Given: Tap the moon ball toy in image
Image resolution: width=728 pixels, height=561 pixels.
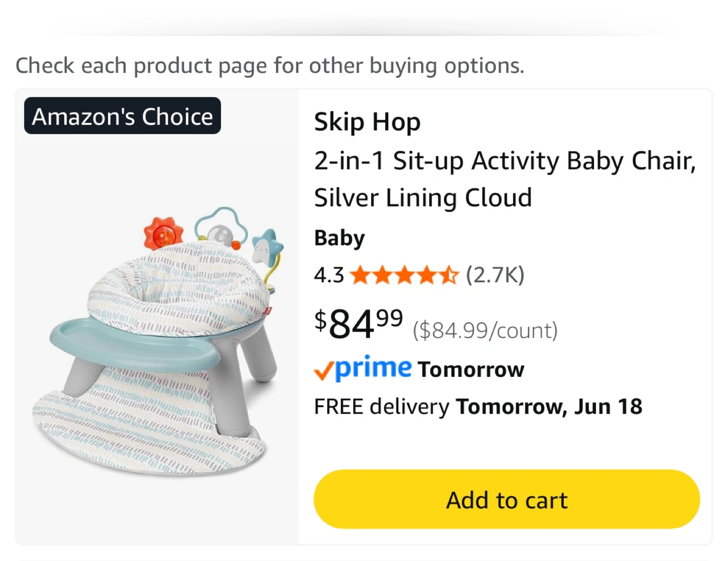Looking at the screenshot, I should pos(220,234).
